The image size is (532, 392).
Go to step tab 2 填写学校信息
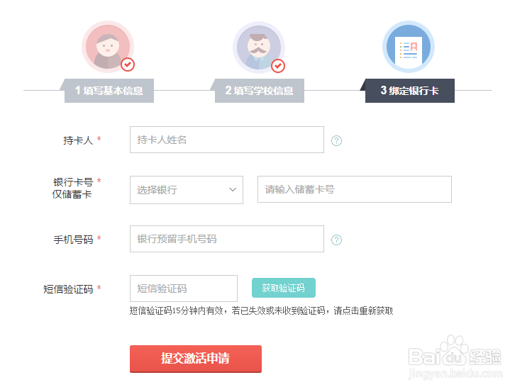click(259, 91)
